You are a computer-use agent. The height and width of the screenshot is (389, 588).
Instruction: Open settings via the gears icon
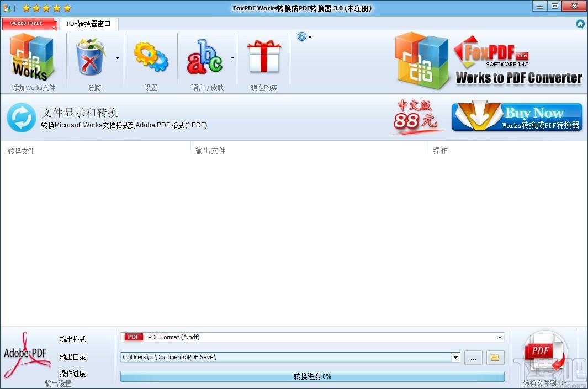[151, 57]
